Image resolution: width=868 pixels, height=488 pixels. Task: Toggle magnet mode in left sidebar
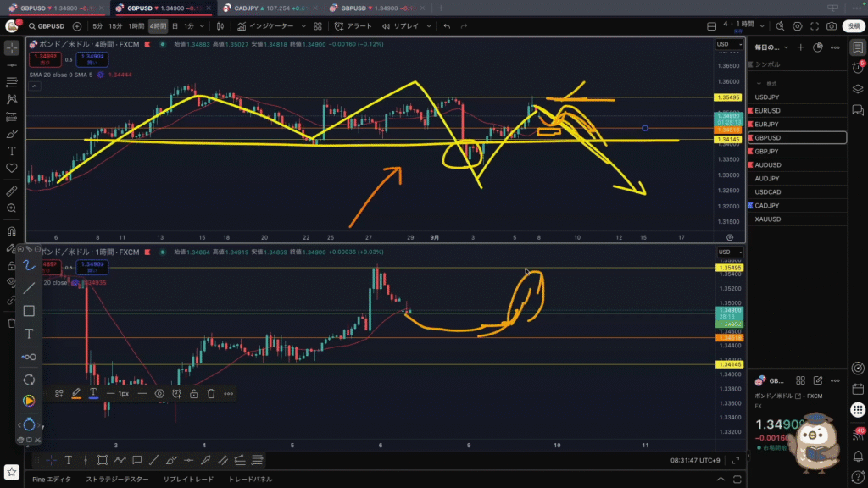pyautogui.click(x=12, y=231)
